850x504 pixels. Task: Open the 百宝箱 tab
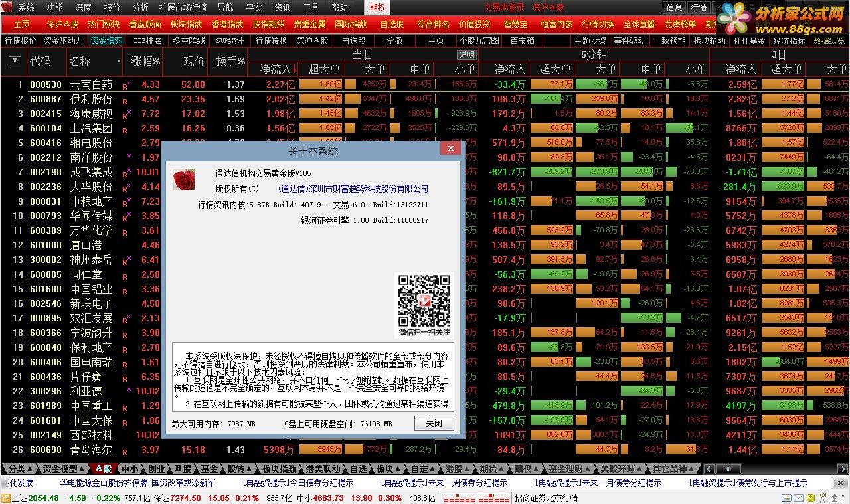(x=522, y=41)
